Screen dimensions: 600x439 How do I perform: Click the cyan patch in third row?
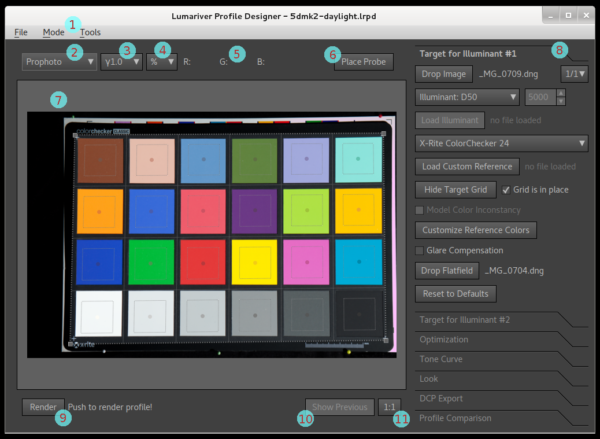pyautogui.click(x=359, y=262)
